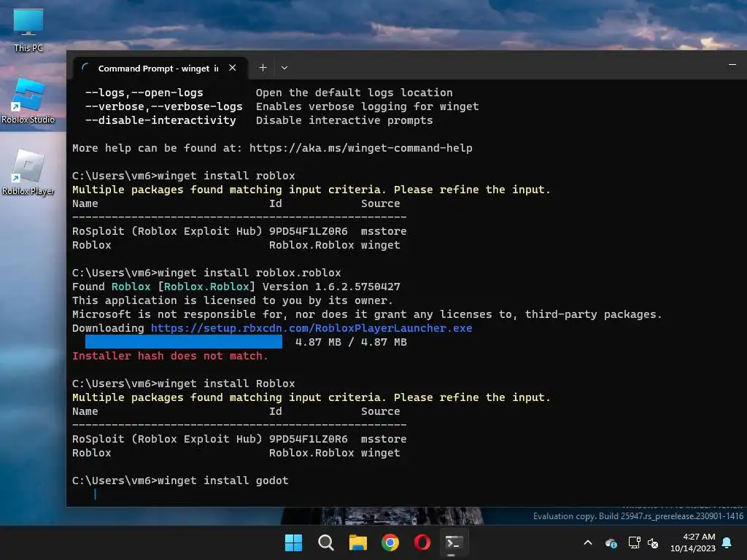Click the first 'winget install roblox' command

(x=226, y=176)
